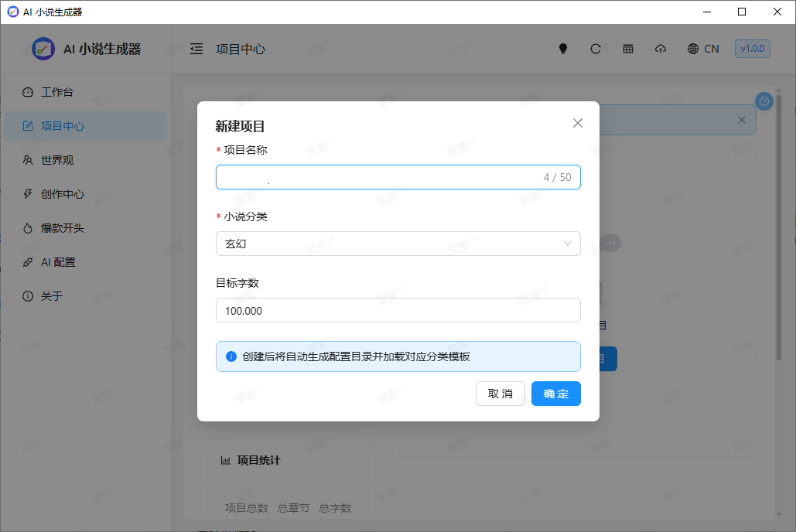Close the 新建项目 dialog with the X
796x532 pixels.
tap(578, 123)
